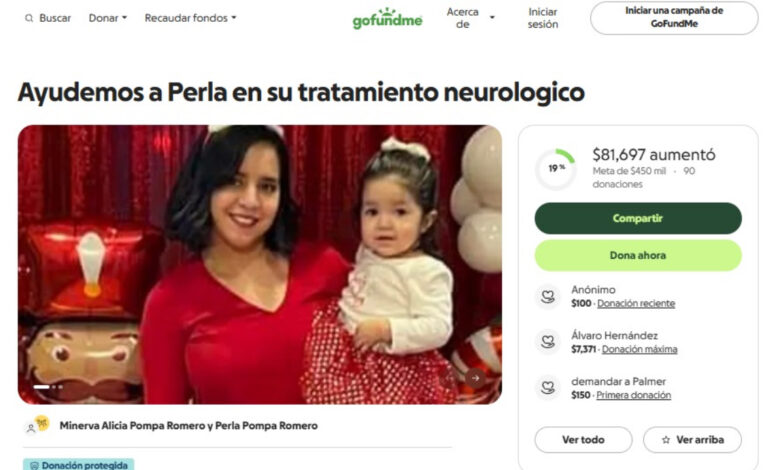Click Iniciar una campaña de GoFundMe button
780x470 pixels.
coord(674,18)
